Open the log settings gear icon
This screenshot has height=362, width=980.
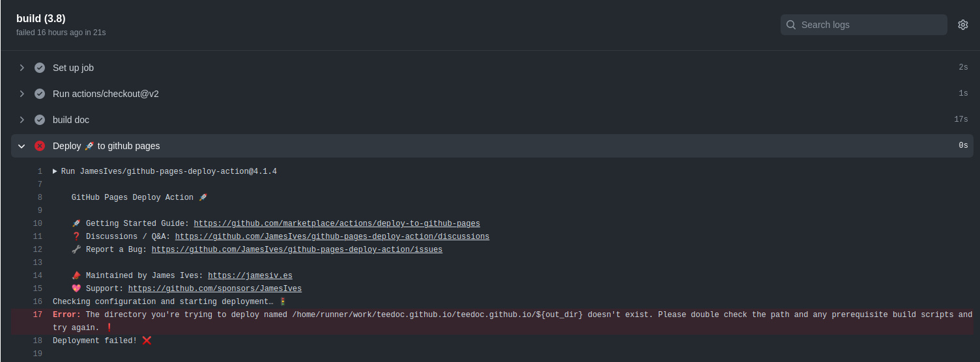(x=962, y=25)
